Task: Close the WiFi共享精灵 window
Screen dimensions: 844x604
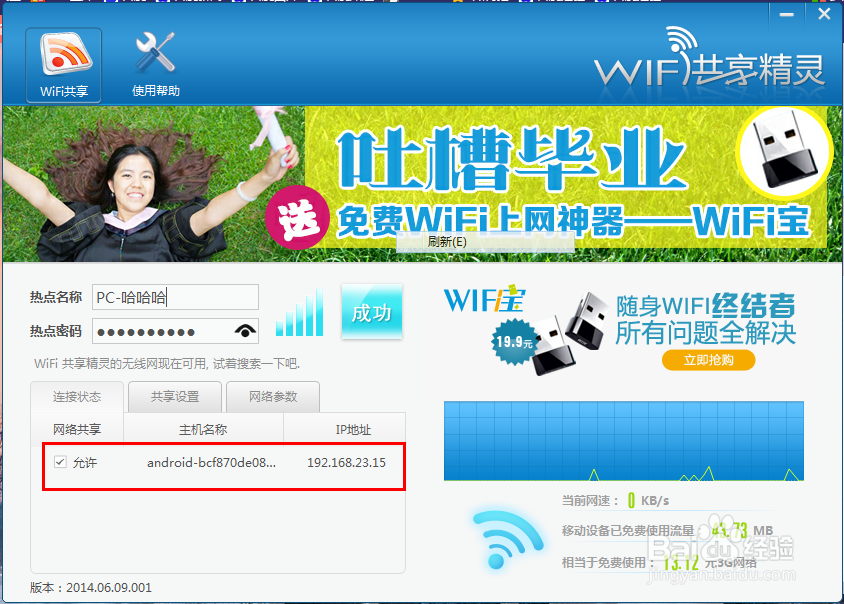Action: click(x=824, y=15)
